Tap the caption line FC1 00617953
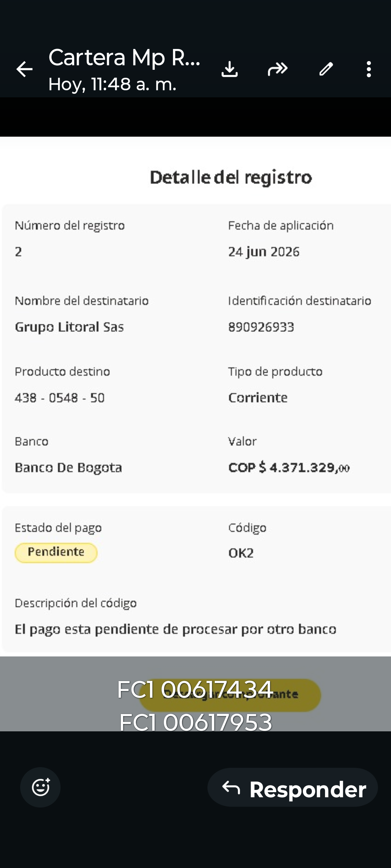 click(196, 722)
